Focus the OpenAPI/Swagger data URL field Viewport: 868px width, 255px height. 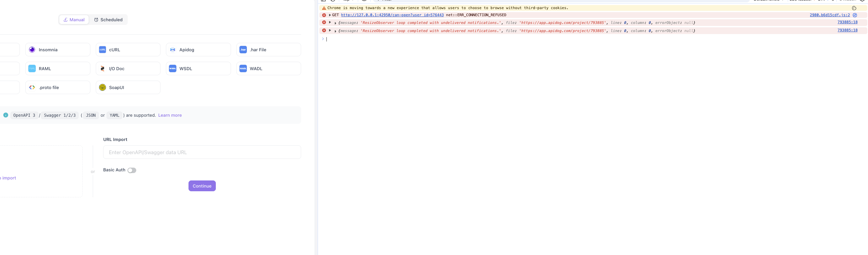(202, 152)
